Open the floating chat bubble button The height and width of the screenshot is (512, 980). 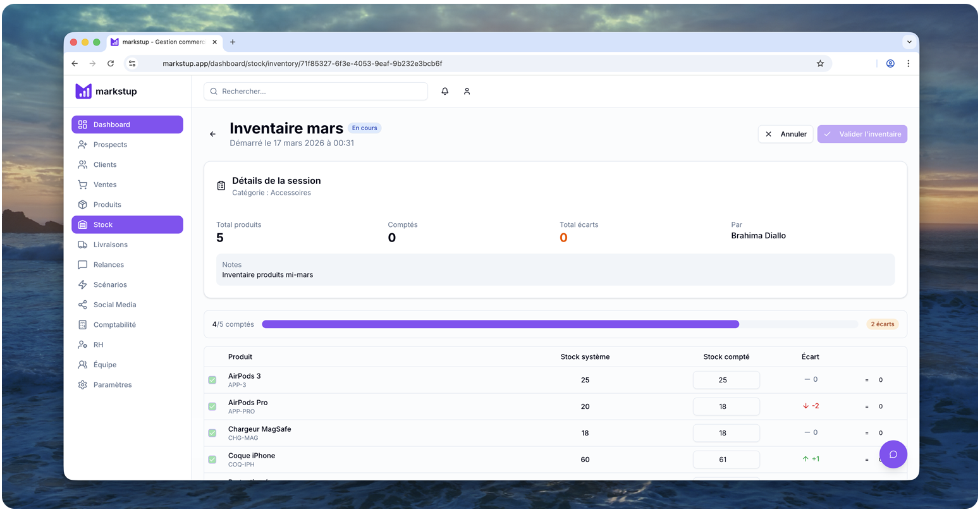click(x=893, y=454)
